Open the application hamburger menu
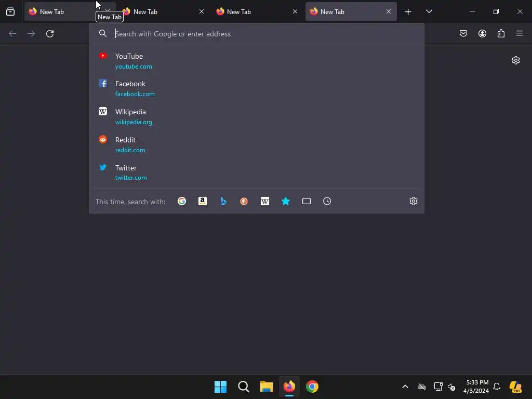Viewport: 532px width, 399px height. click(520, 33)
